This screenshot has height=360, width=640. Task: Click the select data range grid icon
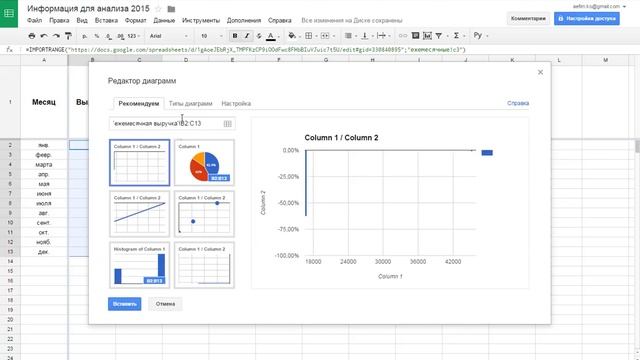pyautogui.click(x=228, y=124)
